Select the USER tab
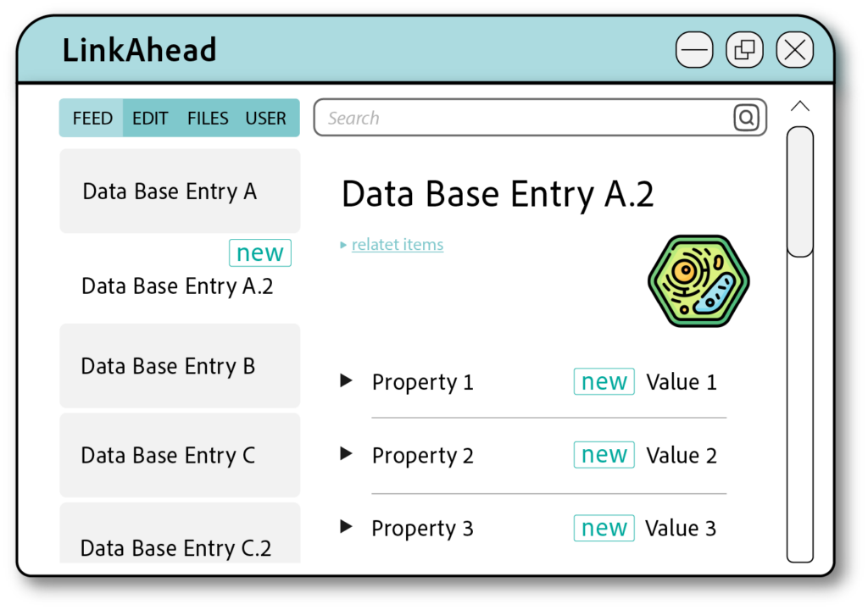The height and width of the screenshot is (610, 868). click(265, 119)
